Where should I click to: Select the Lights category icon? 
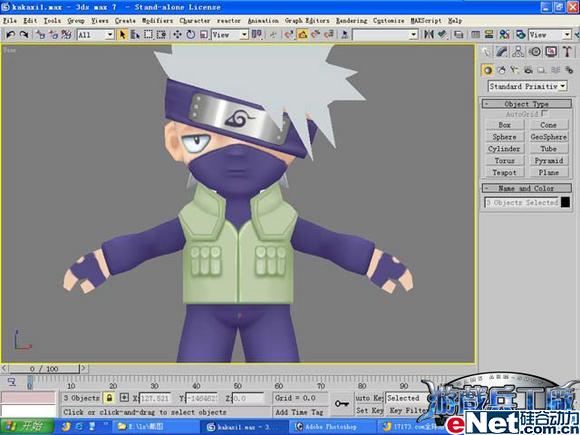pos(515,70)
